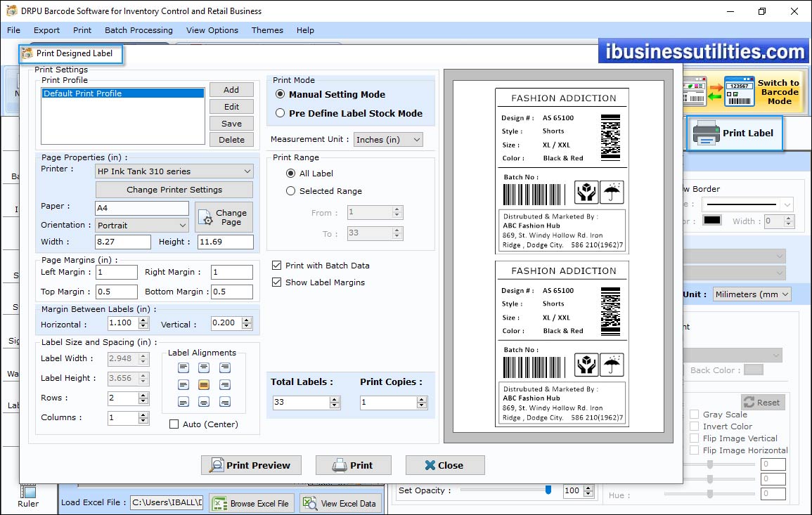Click the Print button in the dialog
Image resolution: width=812 pixels, height=515 pixels.
pyautogui.click(x=353, y=465)
